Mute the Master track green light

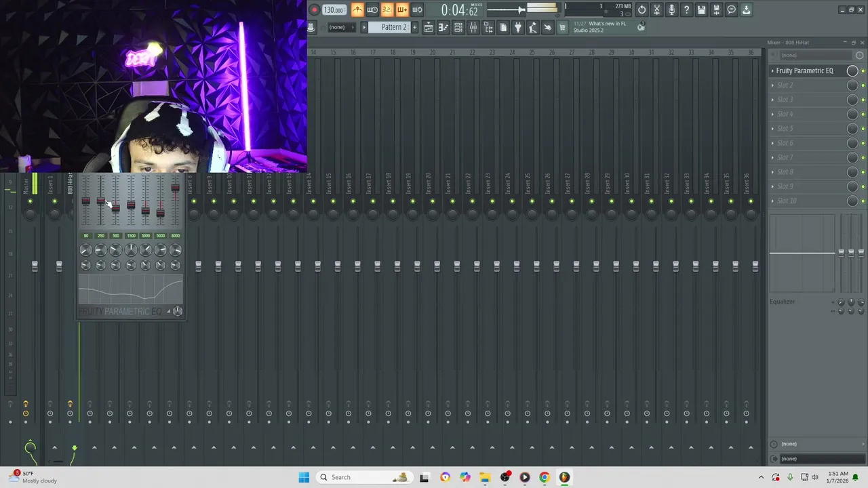[30, 201]
